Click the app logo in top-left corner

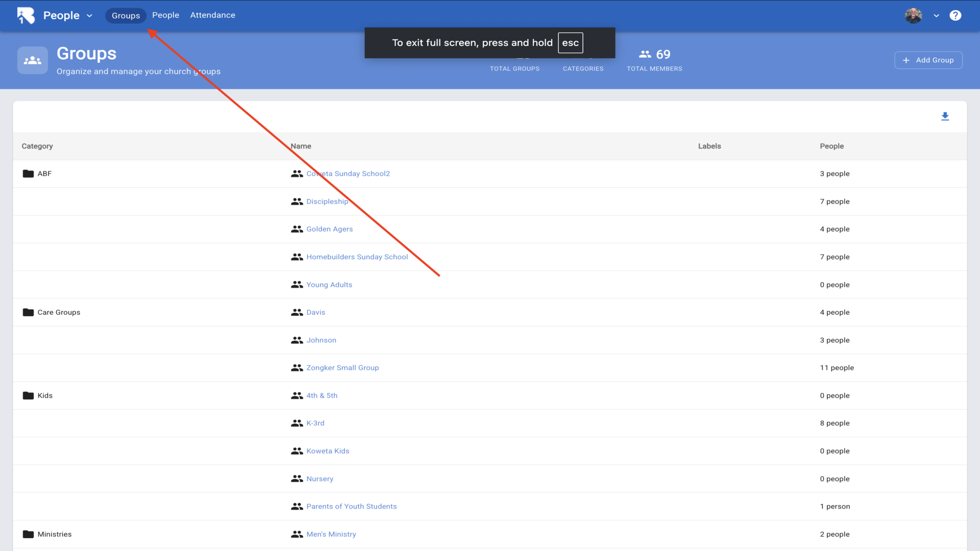tap(26, 15)
